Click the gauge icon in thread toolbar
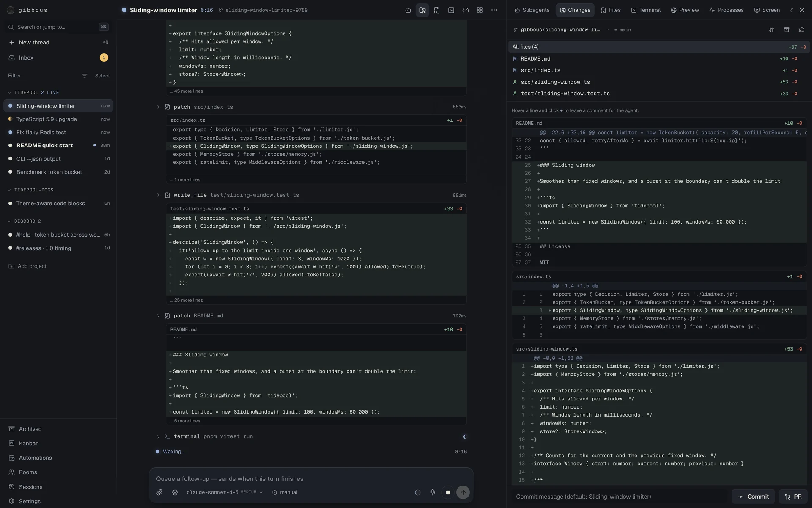The width and height of the screenshot is (812, 508). click(x=466, y=10)
